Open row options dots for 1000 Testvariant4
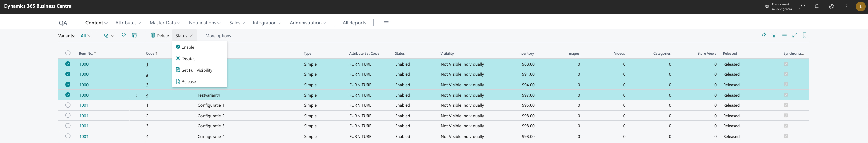868x143 pixels. pyautogui.click(x=137, y=95)
